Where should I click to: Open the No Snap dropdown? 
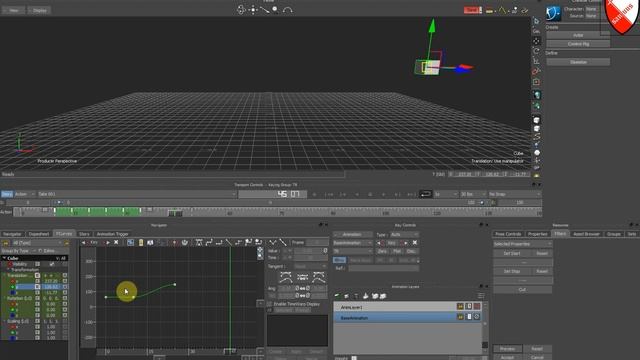point(514,194)
